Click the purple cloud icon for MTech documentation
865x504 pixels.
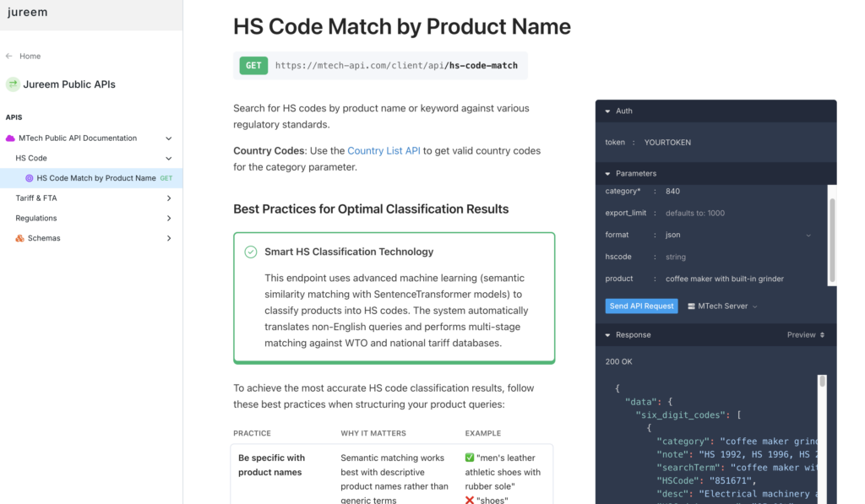10,138
